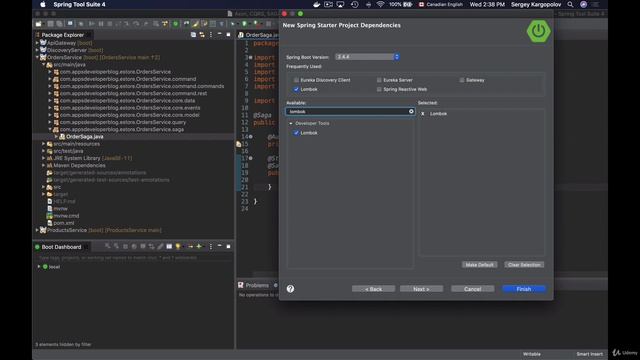
Task: Uncheck Lombok under Developer Tools
Action: [296, 133]
